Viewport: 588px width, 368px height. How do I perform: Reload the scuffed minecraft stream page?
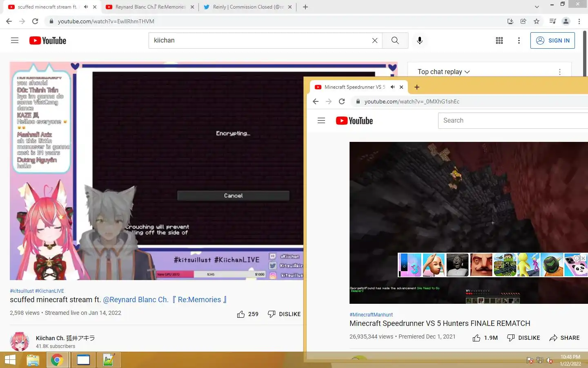(x=35, y=21)
